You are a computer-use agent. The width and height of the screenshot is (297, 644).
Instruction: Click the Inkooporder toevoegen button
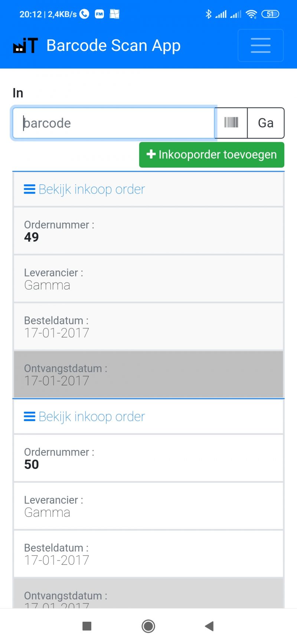[x=211, y=155]
